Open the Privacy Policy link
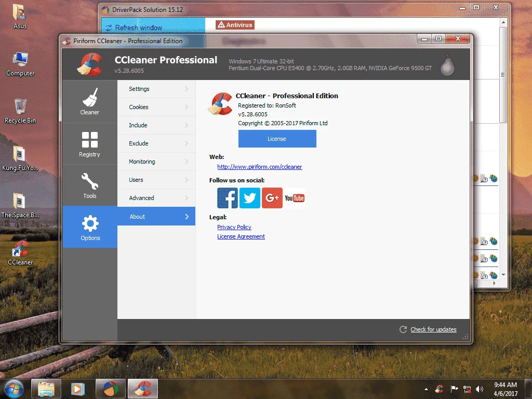 pos(234,227)
